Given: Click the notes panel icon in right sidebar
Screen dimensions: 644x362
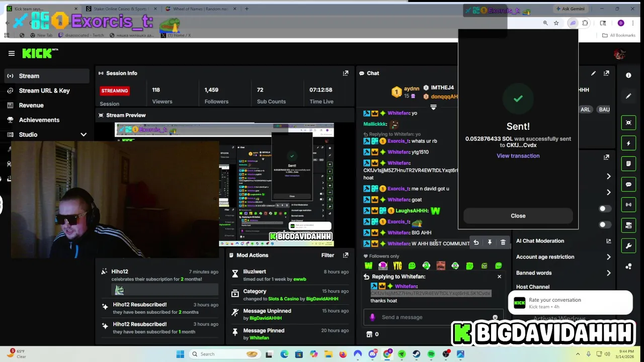Looking at the screenshot, I should (628, 164).
